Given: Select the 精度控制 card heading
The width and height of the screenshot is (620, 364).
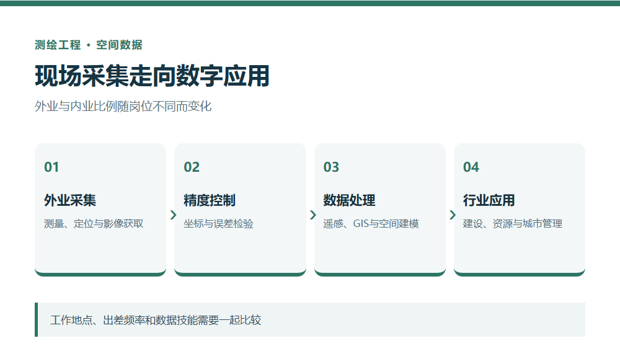Looking at the screenshot, I should click(210, 200).
